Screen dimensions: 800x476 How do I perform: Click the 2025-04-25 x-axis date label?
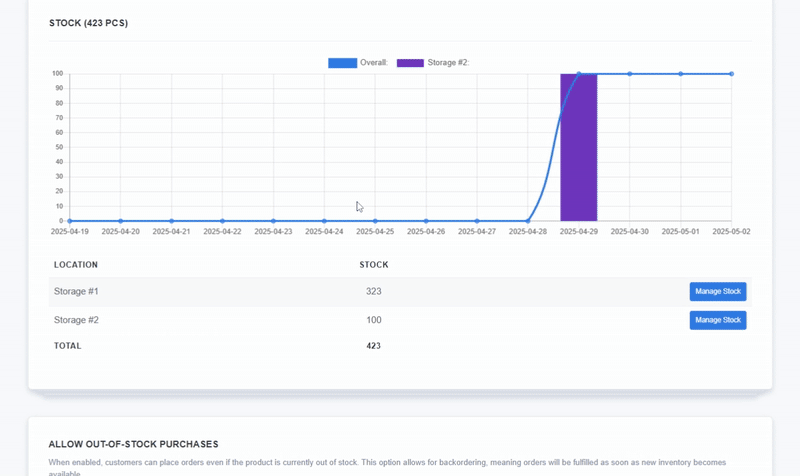(375, 232)
